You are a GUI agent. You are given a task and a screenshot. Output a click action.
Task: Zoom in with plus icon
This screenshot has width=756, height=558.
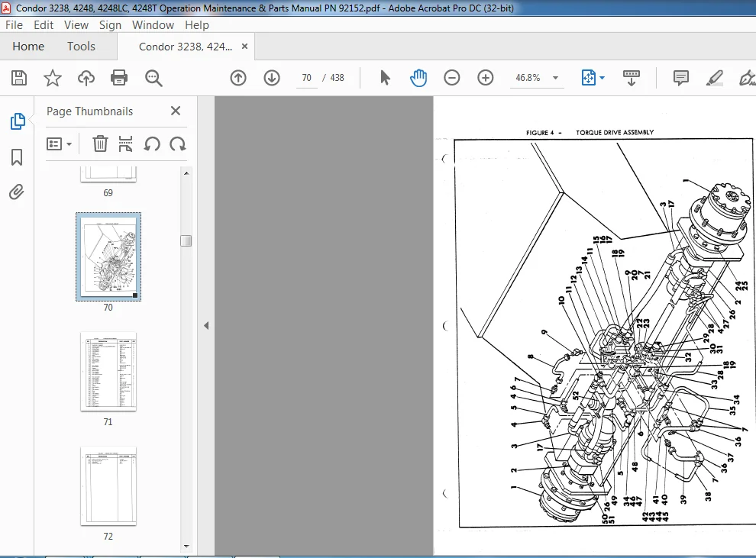point(486,78)
